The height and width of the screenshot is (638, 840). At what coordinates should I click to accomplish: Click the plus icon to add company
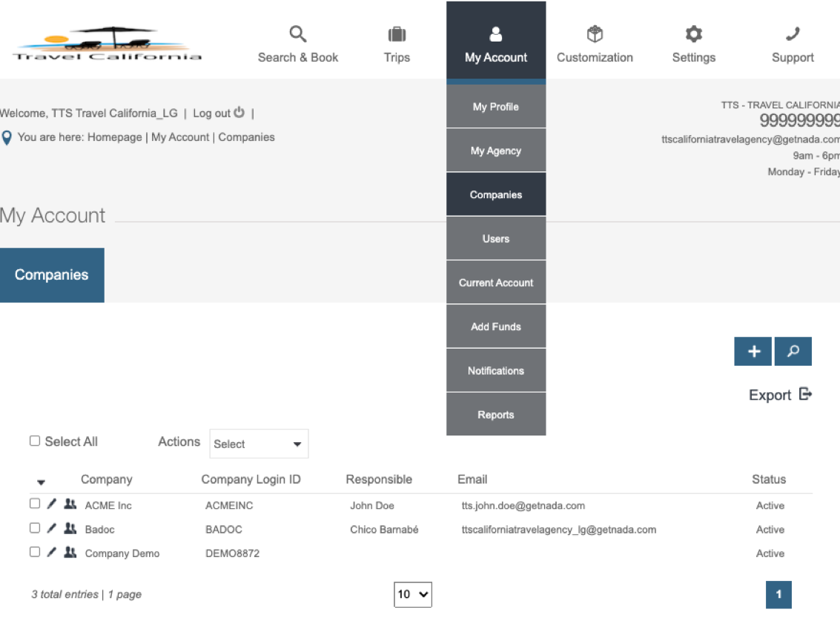tap(753, 352)
